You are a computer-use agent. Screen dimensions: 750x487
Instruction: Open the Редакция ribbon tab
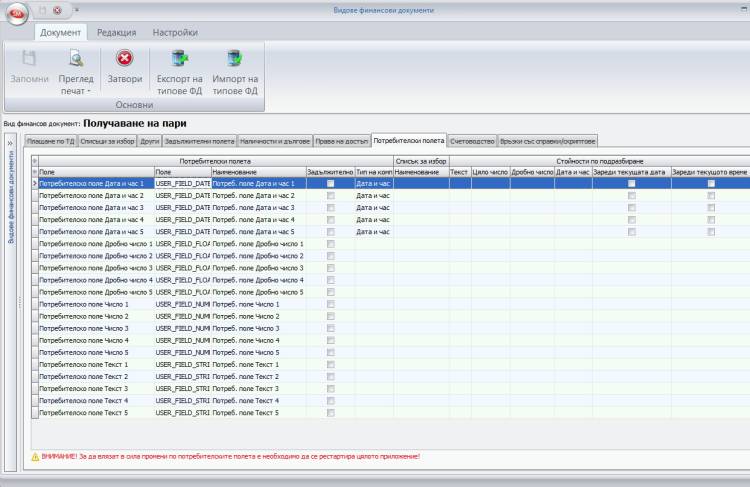pyautogui.click(x=116, y=33)
